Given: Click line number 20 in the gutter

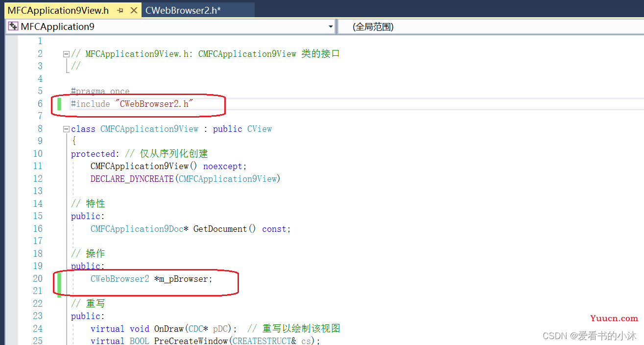Looking at the screenshot, I should click(37, 279).
